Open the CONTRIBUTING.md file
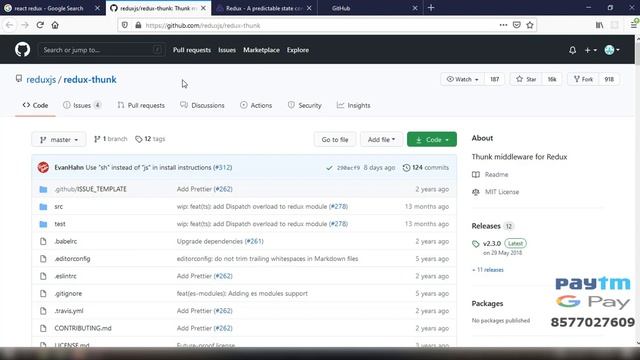Image resolution: width=640 pixels, height=360 pixels. pyautogui.click(x=83, y=328)
